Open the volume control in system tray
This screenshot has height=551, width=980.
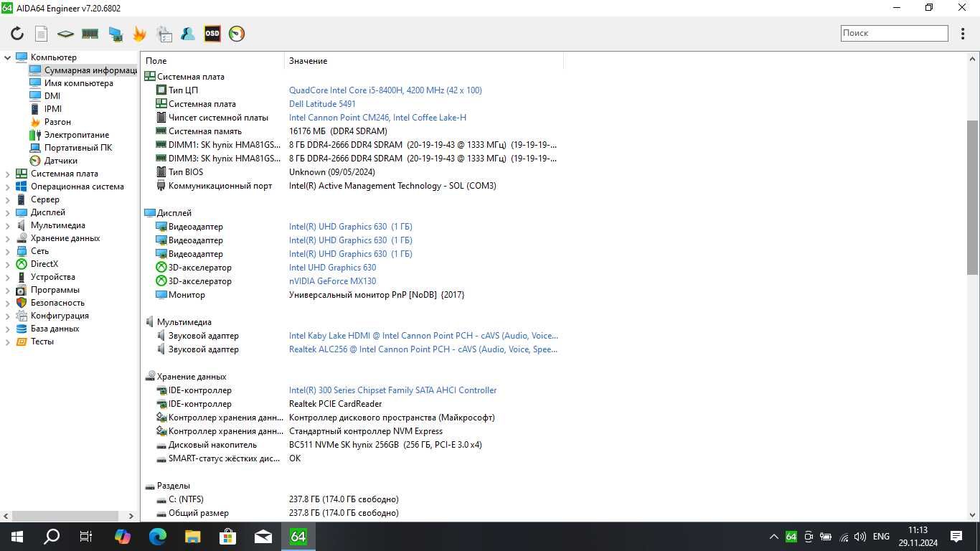point(860,537)
